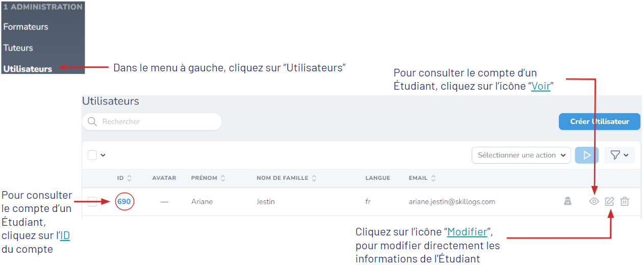Viewport: 644px width, 265px height.
Task: Follow the "ID" link in the left annotation
Action: [65, 236]
